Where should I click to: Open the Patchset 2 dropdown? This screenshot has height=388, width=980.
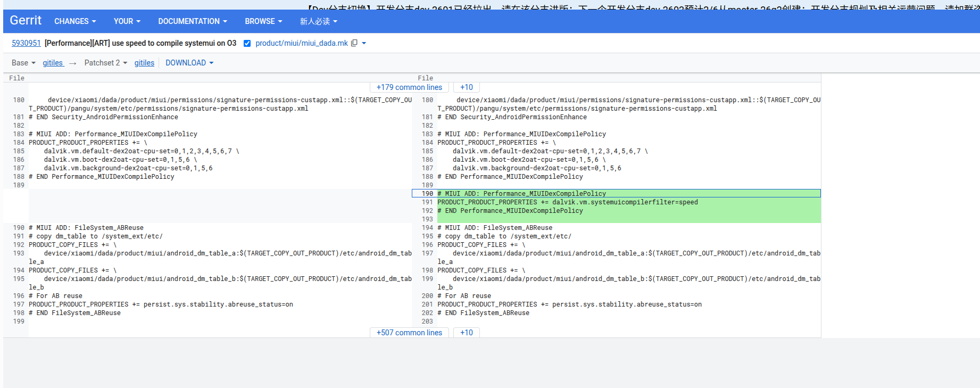(x=105, y=63)
